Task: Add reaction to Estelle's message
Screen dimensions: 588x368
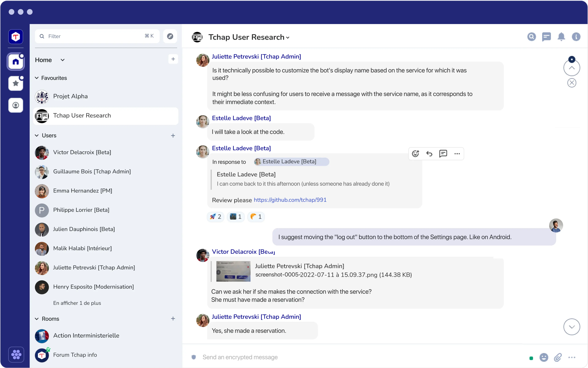Action: (x=415, y=154)
